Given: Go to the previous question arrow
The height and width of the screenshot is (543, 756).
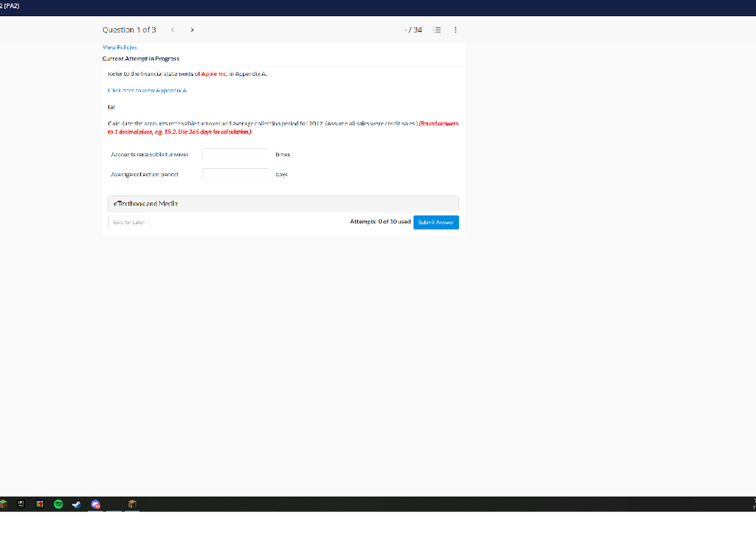Looking at the screenshot, I should point(173,30).
